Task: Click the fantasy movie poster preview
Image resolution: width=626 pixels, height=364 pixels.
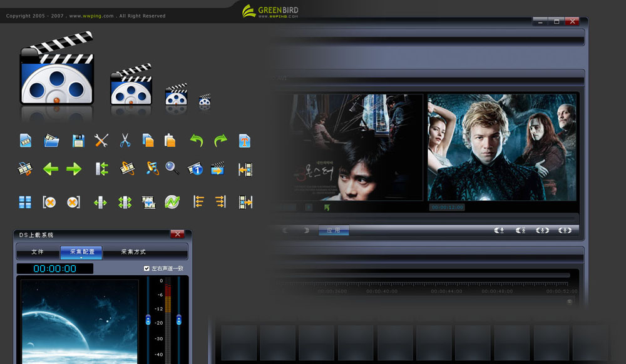Action: coord(502,147)
